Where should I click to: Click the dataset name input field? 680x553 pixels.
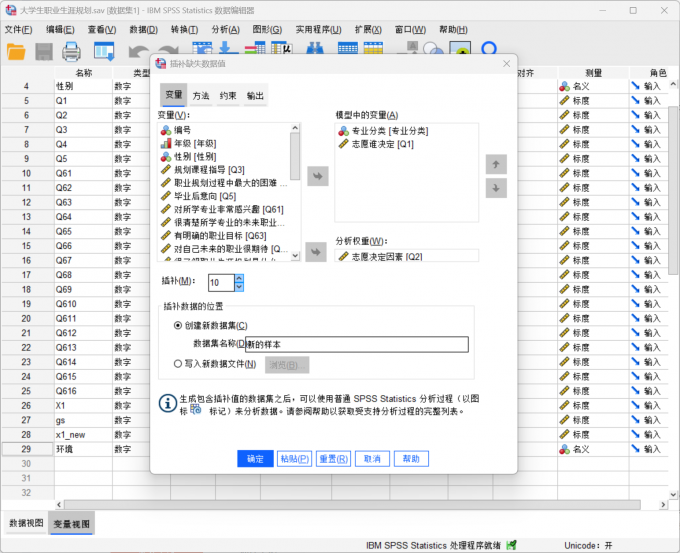(356, 344)
